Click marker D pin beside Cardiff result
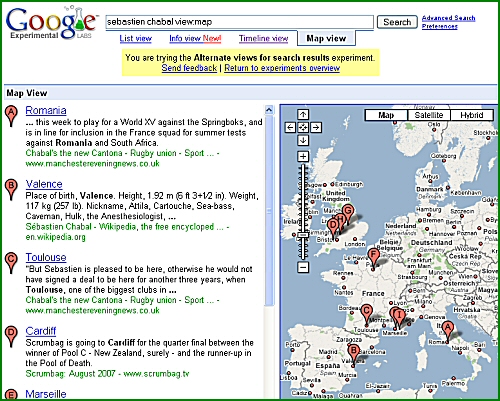The image size is (500, 401). coord(11,336)
